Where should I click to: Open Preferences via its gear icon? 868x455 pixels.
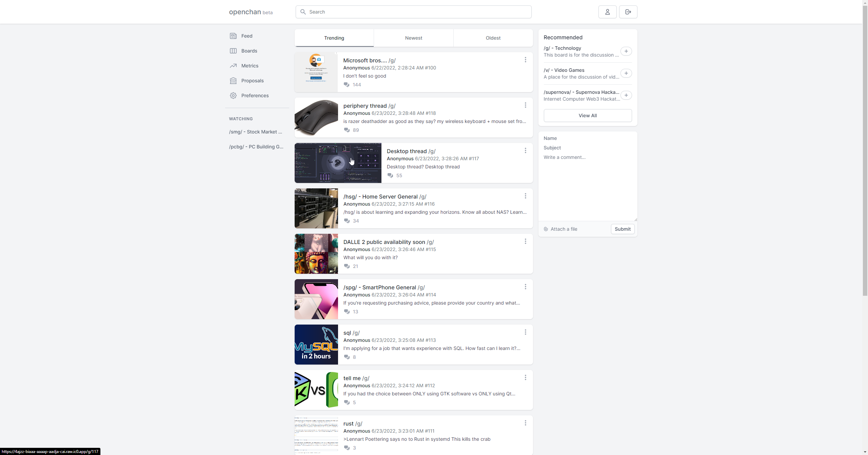click(x=233, y=96)
